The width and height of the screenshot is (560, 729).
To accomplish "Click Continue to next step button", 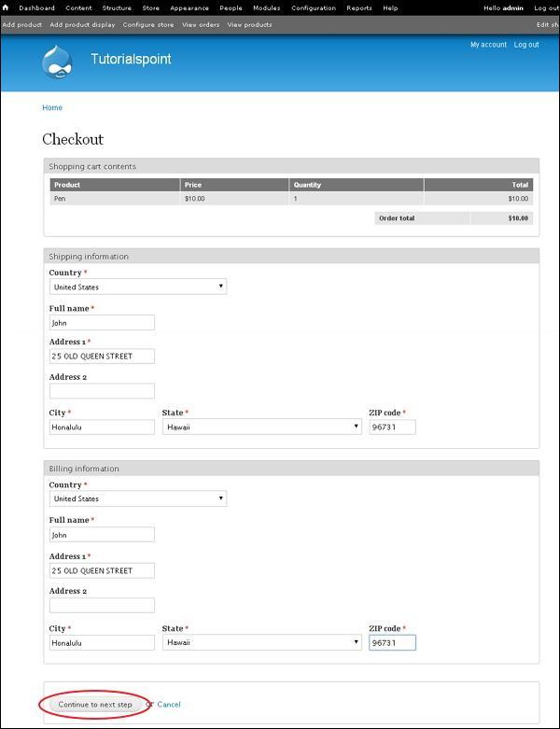I will 95,705.
